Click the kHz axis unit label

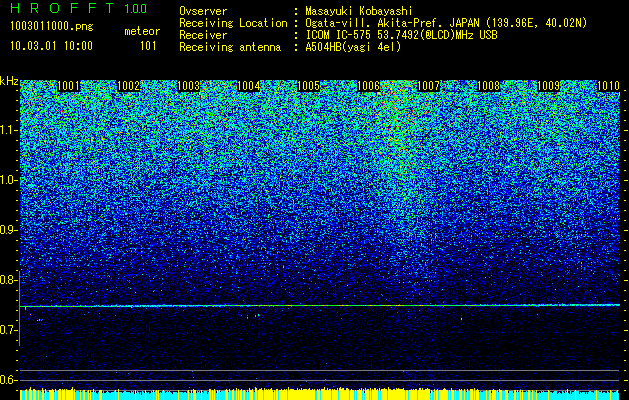9,81
